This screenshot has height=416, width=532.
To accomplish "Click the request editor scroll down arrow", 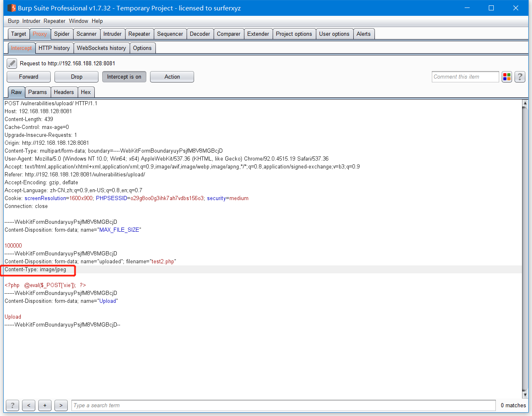I will (525, 395).
